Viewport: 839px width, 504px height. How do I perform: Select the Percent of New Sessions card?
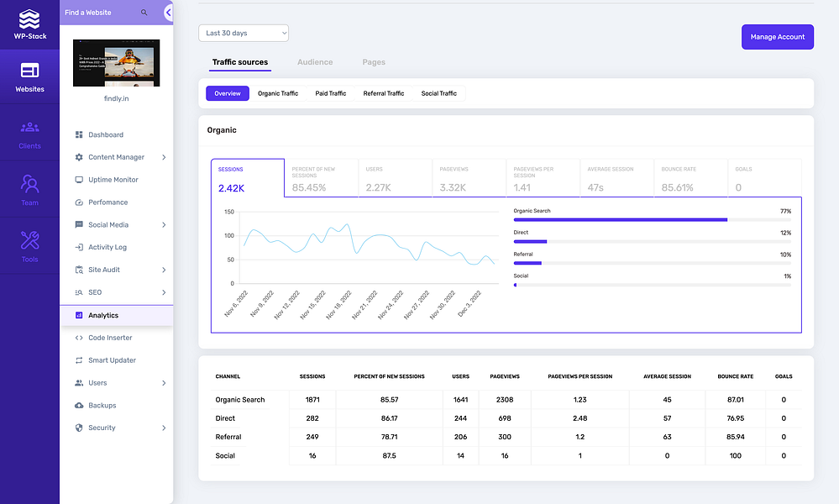[x=321, y=178]
